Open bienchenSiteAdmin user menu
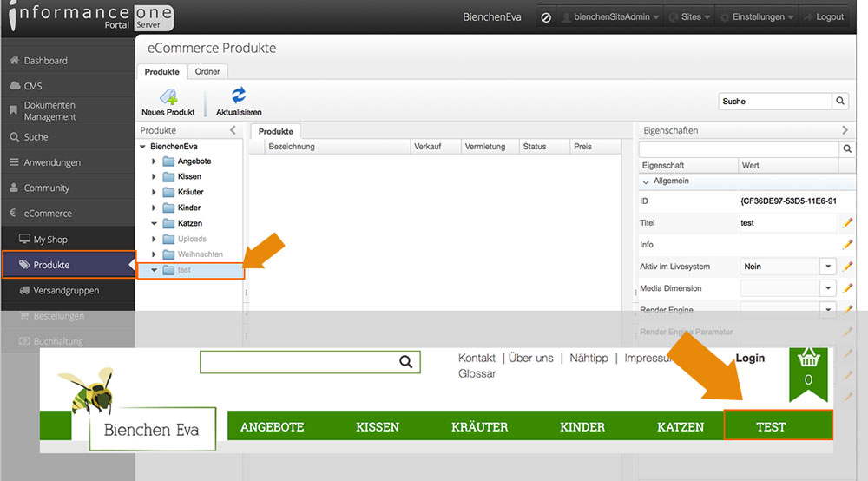Viewport: 868px width, 481px height. (610, 17)
